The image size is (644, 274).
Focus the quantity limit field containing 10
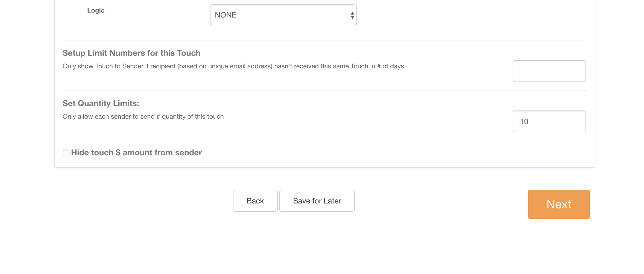coord(549,121)
